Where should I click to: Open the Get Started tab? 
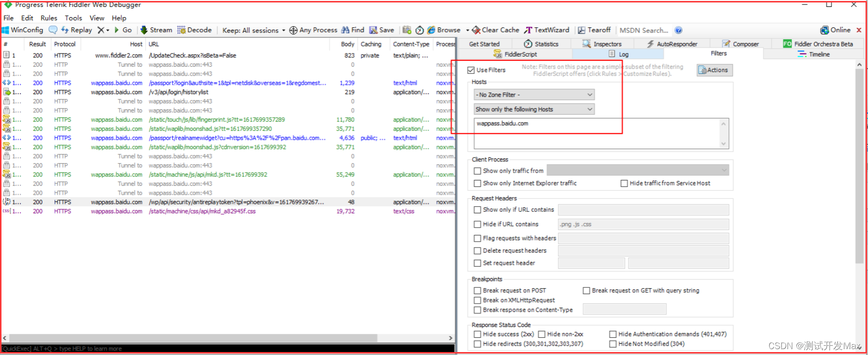[484, 44]
